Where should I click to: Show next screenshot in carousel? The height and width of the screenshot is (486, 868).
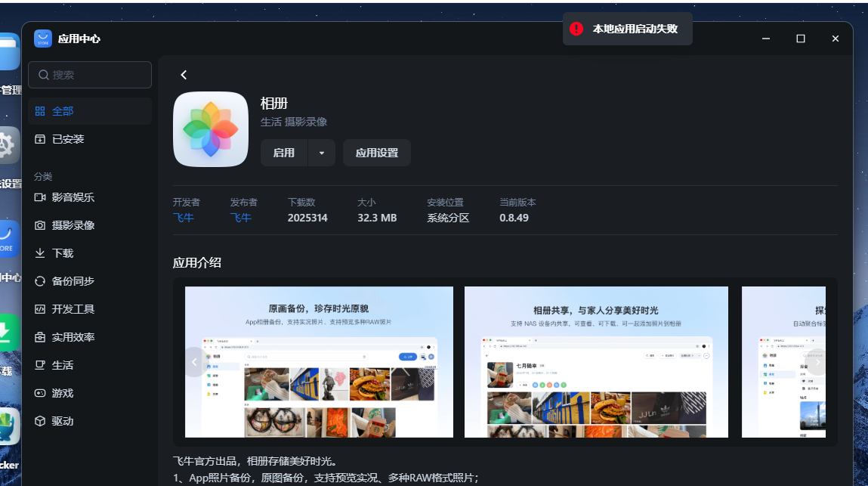pos(817,363)
